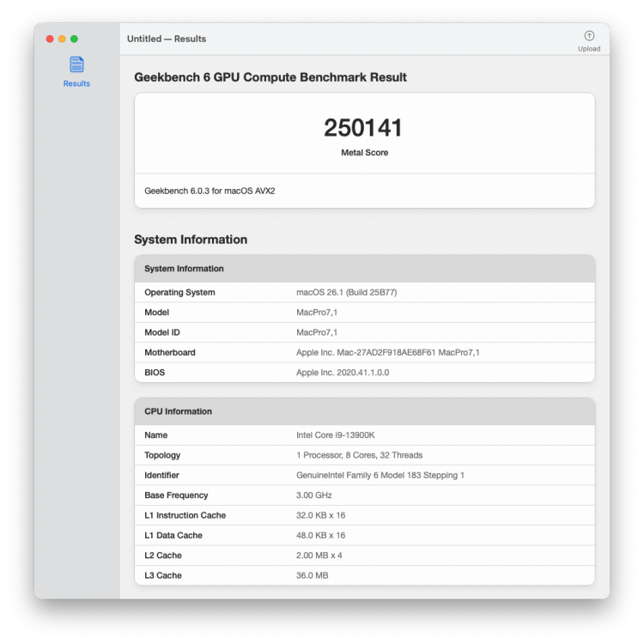This screenshot has width=644, height=644.
Task: Select the Results label in the sidebar
Action: pyautogui.click(x=76, y=83)
